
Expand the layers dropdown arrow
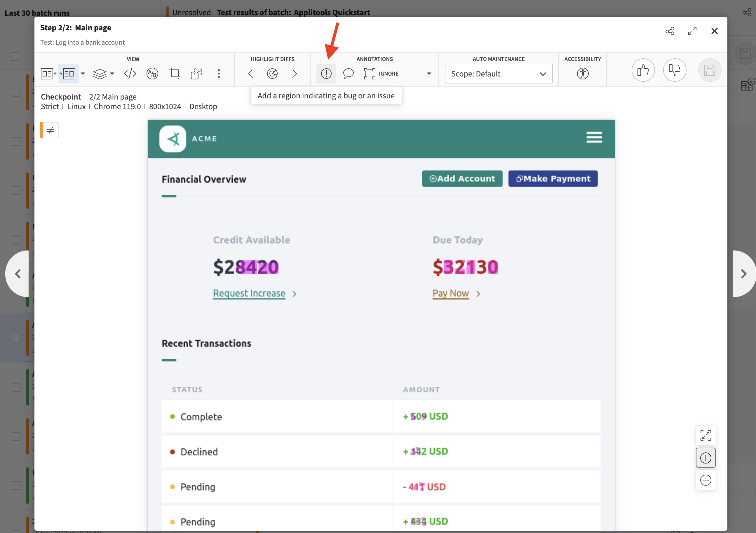pos(112,74)
